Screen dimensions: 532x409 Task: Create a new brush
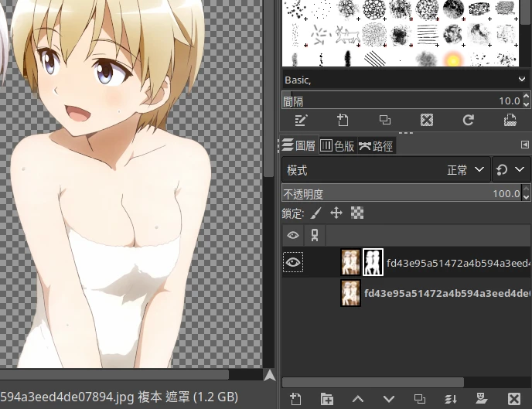click(343, 120)
